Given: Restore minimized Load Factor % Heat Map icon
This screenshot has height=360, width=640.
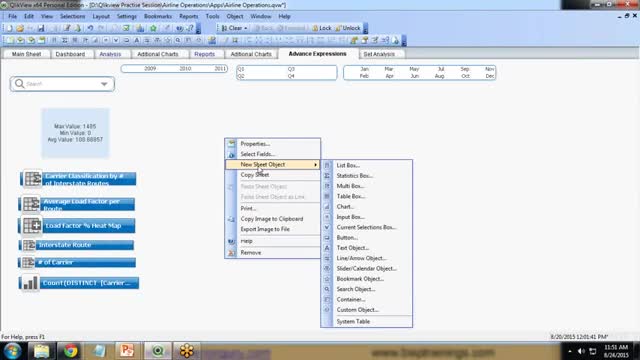Looking at the screenshot, I should 32,225.
